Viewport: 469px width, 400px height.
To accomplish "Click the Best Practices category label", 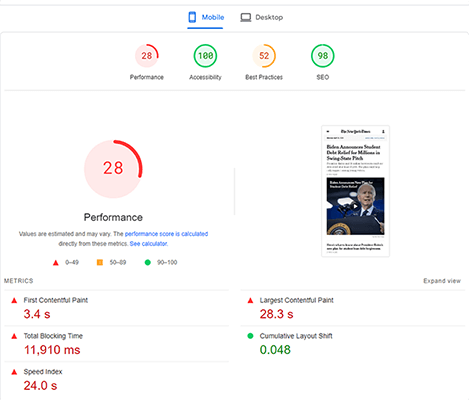I will 264,77.
